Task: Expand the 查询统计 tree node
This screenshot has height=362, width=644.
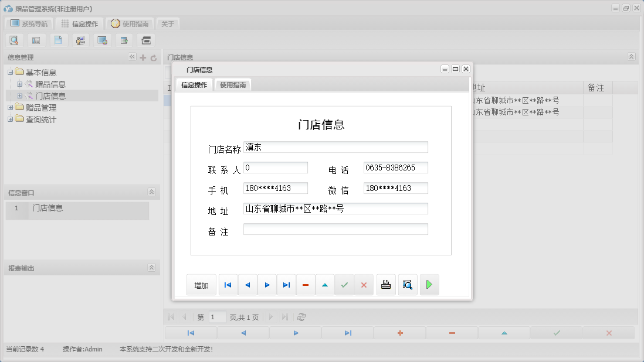Action: point(9,119)
